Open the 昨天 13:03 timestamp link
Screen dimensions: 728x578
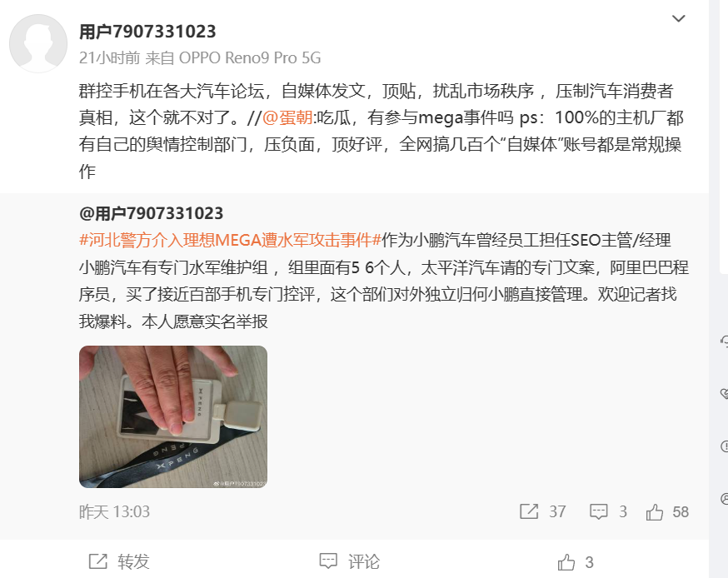(114, 511)
